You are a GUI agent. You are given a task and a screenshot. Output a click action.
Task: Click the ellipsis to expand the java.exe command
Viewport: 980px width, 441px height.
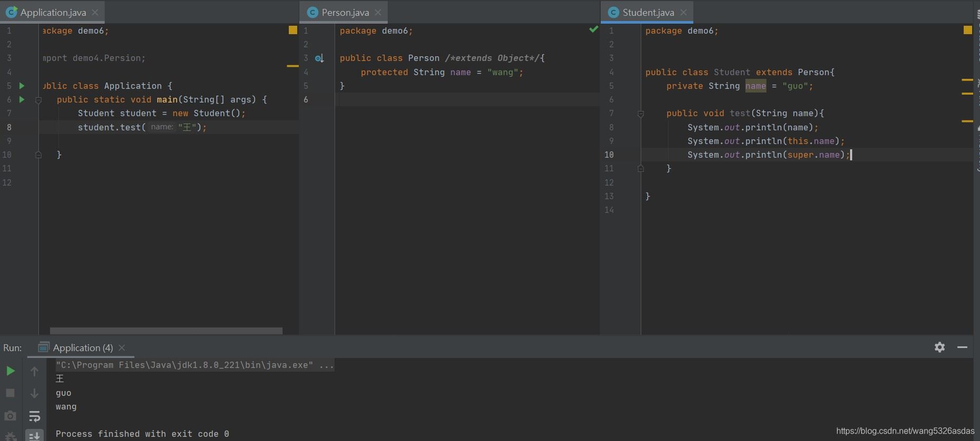(327, 365)
